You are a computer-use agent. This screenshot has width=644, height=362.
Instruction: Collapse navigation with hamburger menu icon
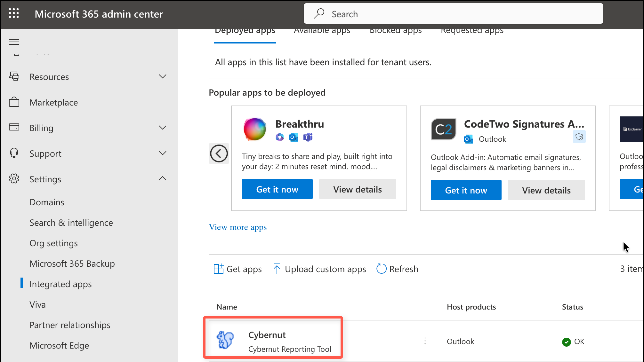point(14,42)
